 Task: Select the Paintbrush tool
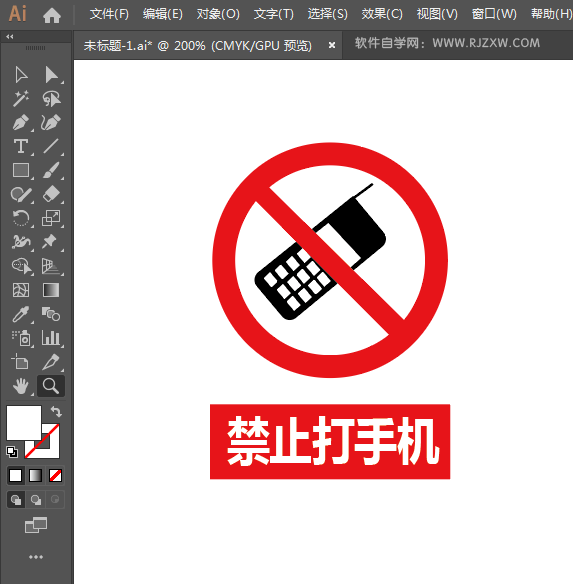click(x=51, y=170)
